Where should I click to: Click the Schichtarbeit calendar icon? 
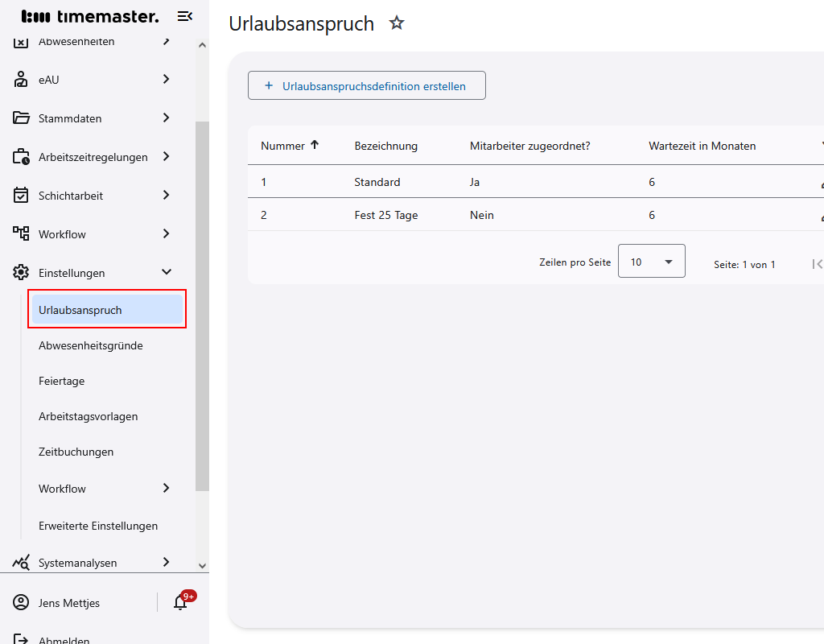[x=21, y=196]
